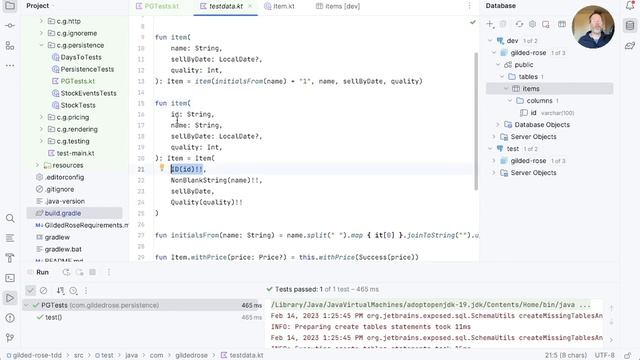Select StockEventsTests in project tree

tap(89, 93)
